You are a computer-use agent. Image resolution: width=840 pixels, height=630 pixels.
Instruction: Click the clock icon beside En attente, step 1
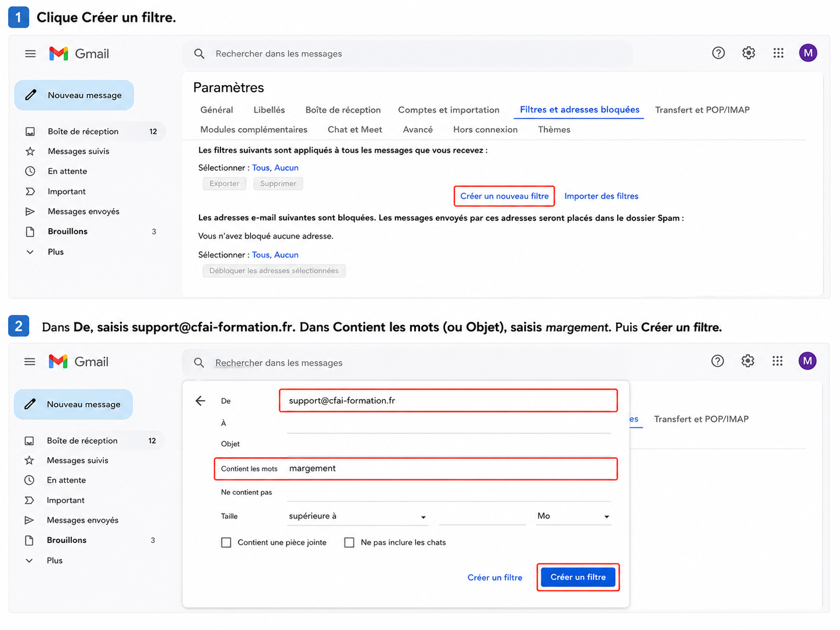coord(30,171)
